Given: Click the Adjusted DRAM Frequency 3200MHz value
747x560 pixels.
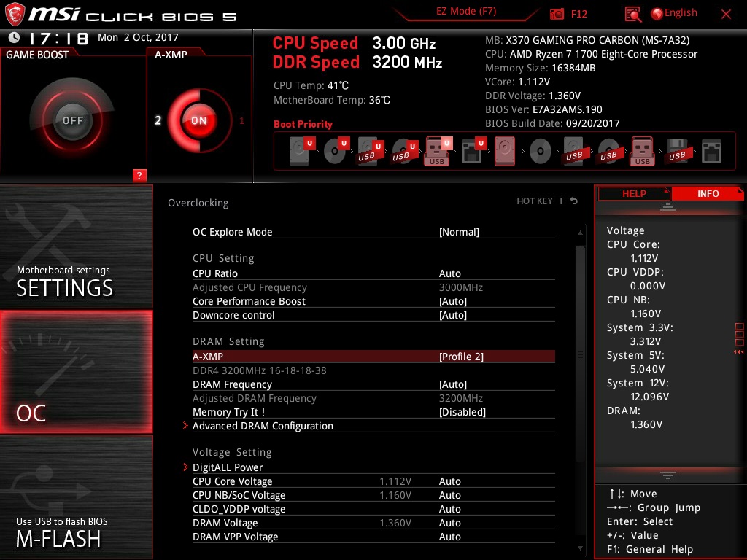Looking at the screenshot, I should (461, 398).
